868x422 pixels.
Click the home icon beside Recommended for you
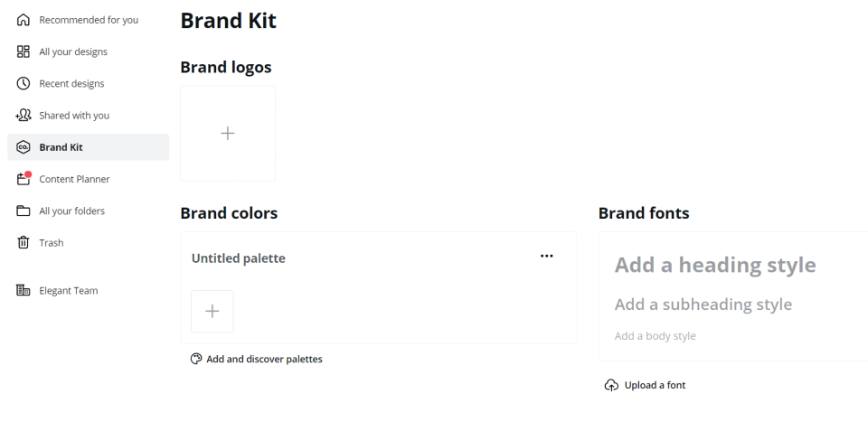click(24, 20)
